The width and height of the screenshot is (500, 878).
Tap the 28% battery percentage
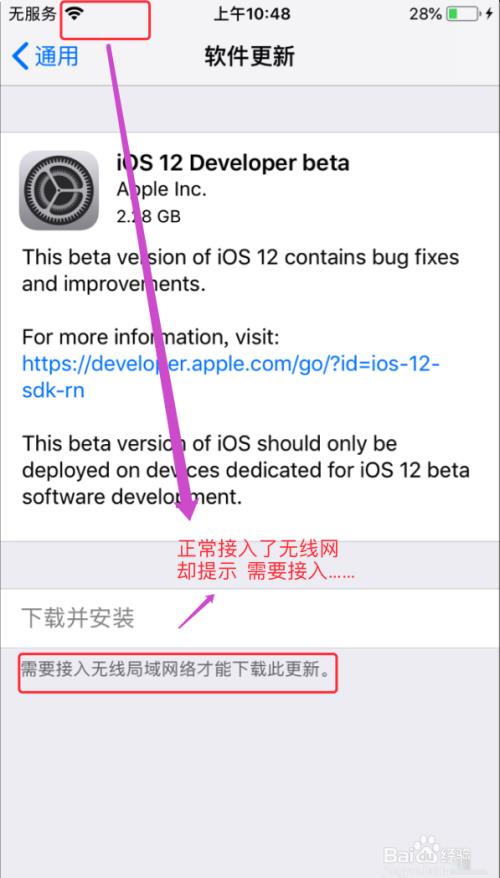click(425, 14)
